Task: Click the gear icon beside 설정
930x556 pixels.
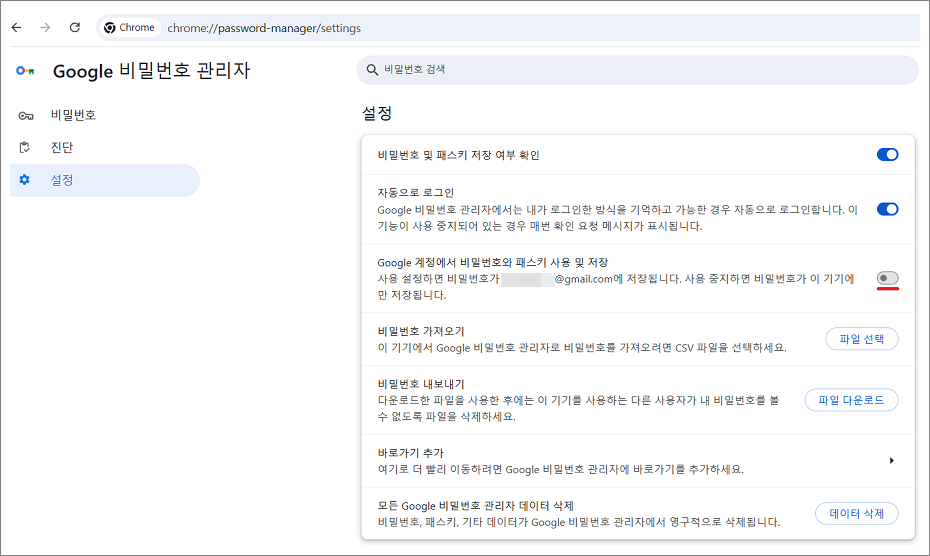Action: [24, 180]
